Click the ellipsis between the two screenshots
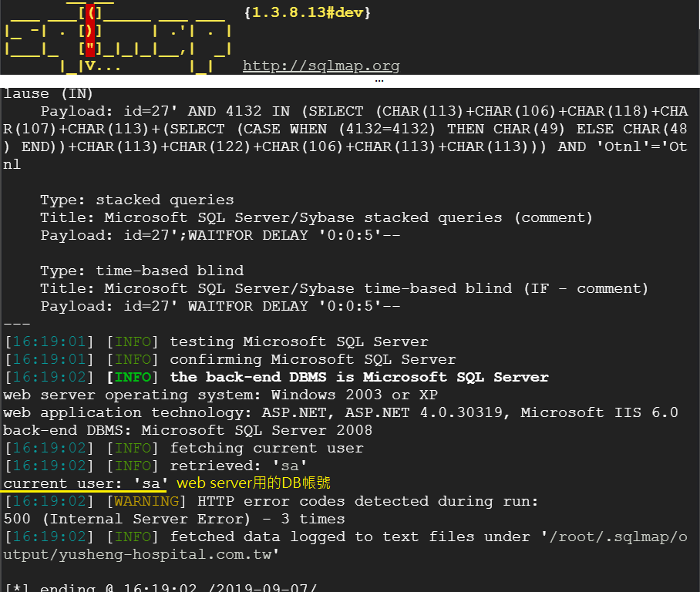The image size is (700, 592). (379, 81)
